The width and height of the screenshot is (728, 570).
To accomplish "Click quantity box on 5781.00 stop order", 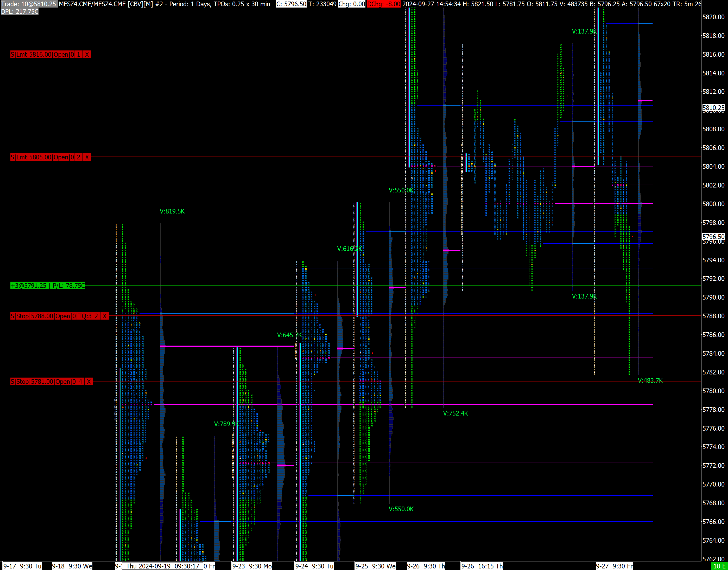I will [80, 381].
